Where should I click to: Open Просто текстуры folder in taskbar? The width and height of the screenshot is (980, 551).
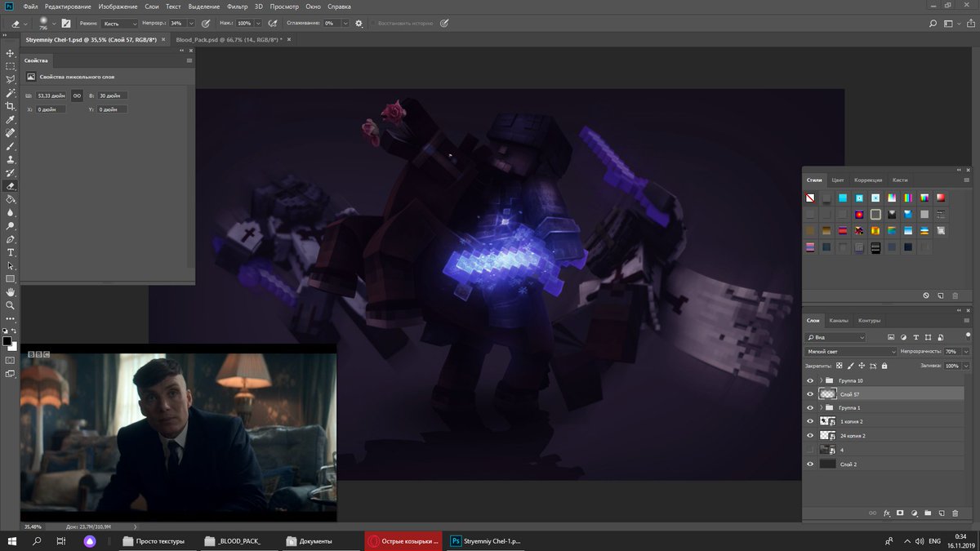tap(155, 541)
